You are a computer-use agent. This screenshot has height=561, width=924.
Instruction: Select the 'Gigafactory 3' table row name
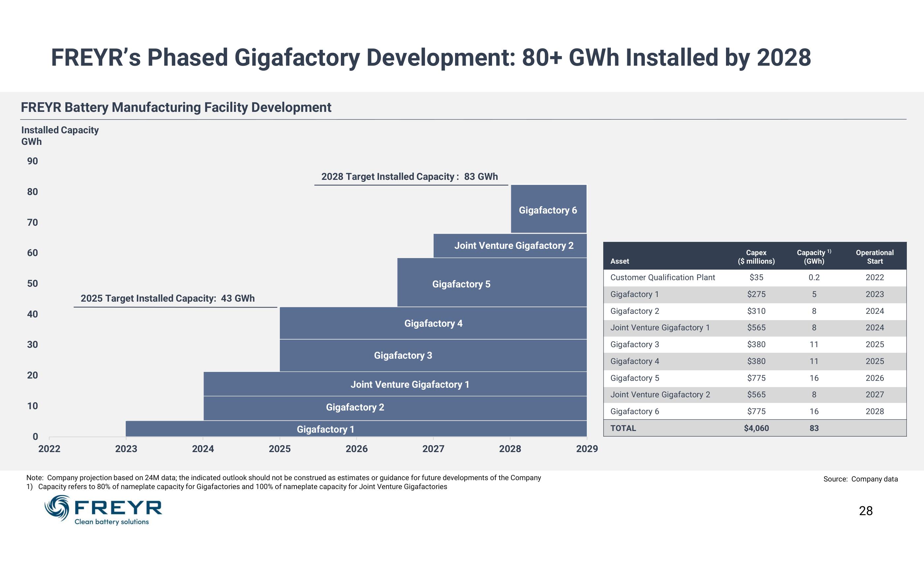tap(635, 345)
